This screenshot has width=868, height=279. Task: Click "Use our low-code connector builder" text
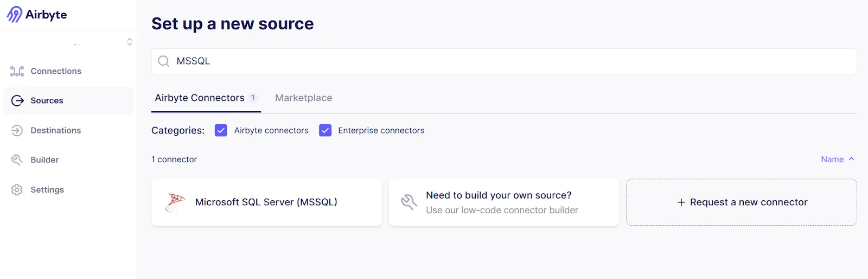(502, 210)
